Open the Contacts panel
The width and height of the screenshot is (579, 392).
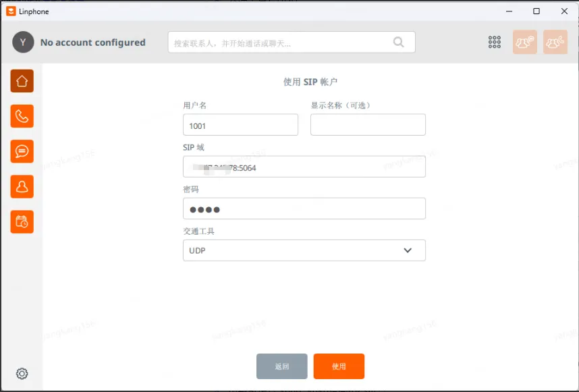pyautogui.click(x=22, y=187)
